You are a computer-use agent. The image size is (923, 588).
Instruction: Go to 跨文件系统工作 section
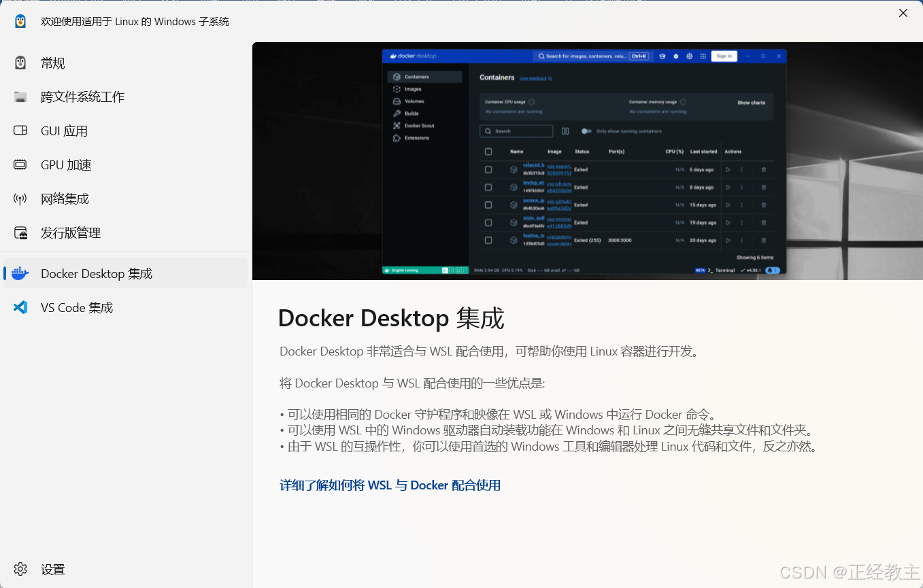tap(82, 97)
